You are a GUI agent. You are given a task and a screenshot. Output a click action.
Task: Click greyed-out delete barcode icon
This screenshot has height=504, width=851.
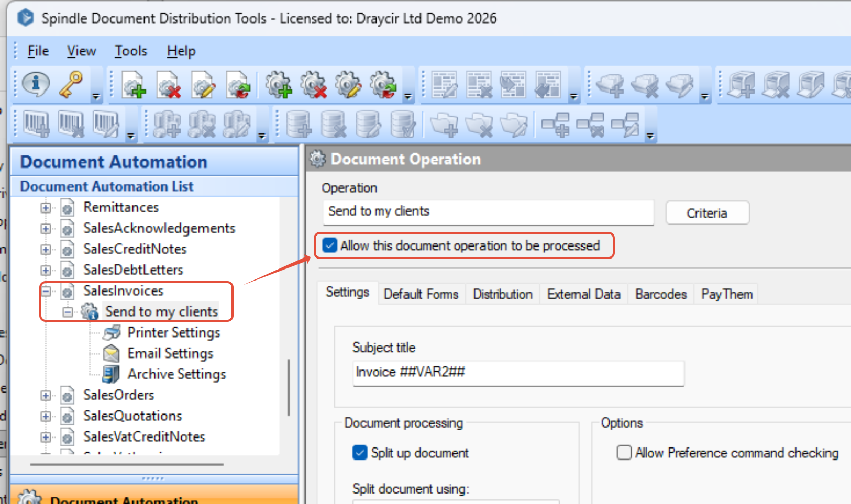[71, 125]
